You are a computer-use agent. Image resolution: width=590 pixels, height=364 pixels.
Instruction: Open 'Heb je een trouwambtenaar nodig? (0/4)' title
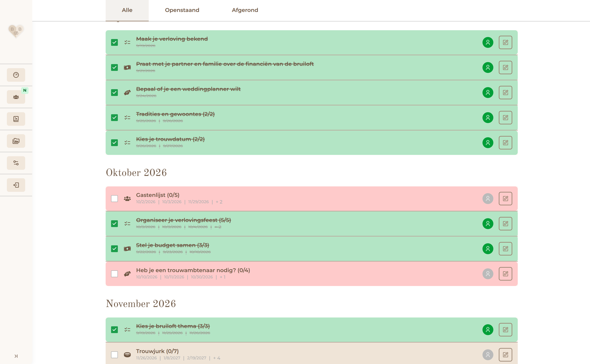tap(193, 270)
